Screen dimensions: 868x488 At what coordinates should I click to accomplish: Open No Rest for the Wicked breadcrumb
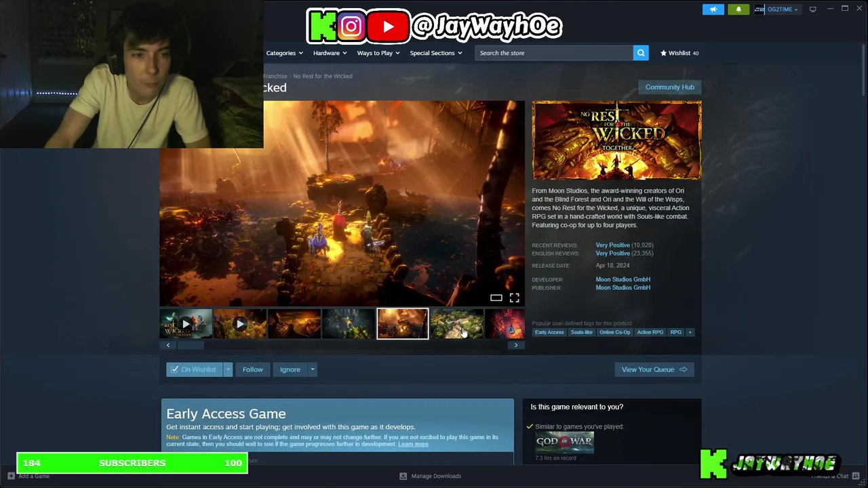[323, 76]
